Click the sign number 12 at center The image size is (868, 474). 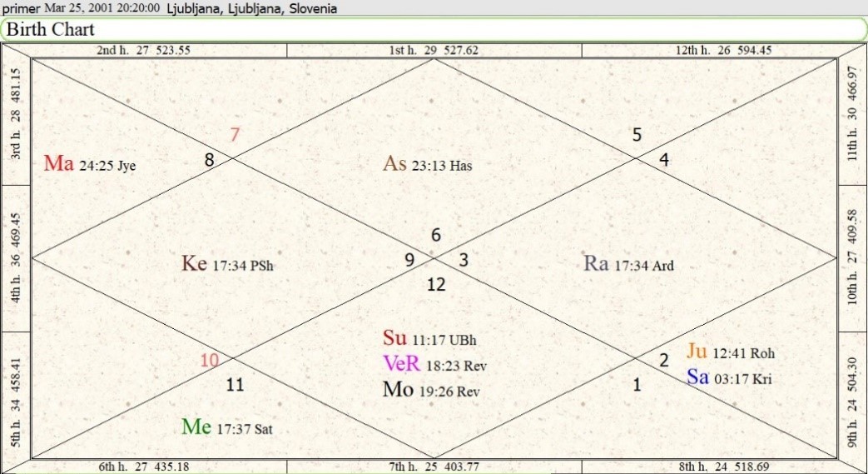pos(435,285)
